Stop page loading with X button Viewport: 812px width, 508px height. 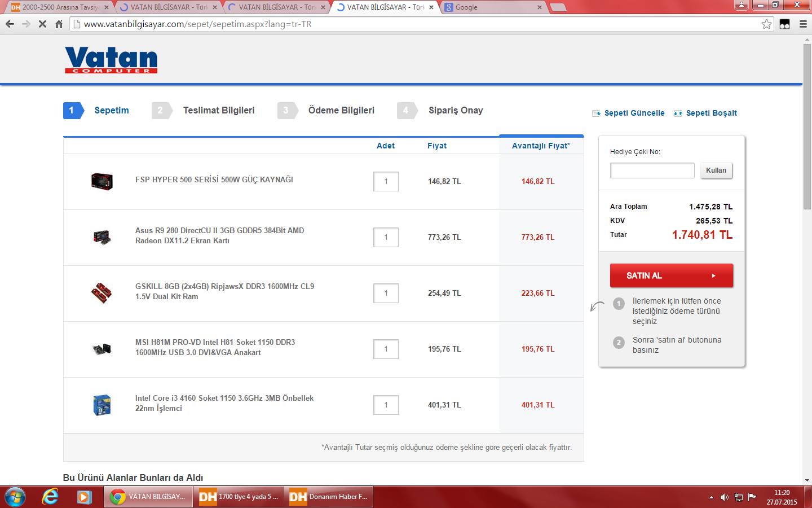pos(42,24)
